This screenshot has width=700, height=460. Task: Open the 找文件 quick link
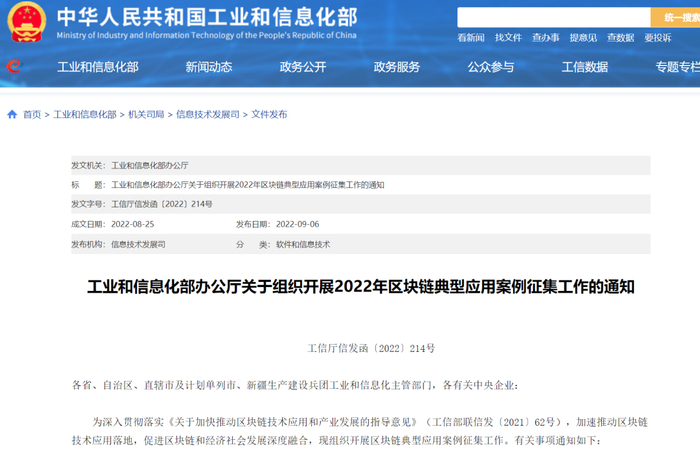[x=508, y=38]
